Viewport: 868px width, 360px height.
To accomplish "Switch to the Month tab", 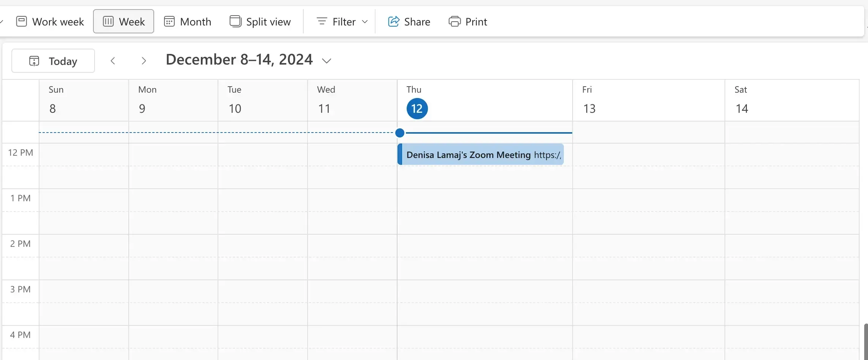I will 187,21.
